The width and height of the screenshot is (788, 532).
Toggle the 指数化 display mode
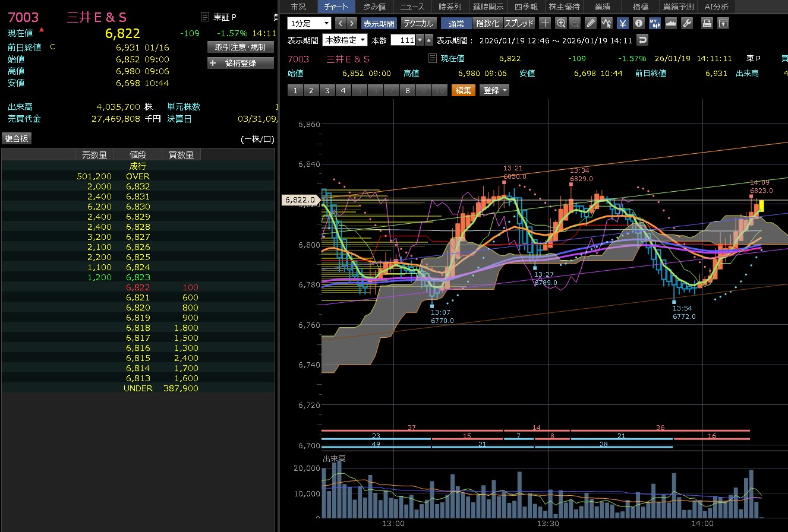point(487,23)
